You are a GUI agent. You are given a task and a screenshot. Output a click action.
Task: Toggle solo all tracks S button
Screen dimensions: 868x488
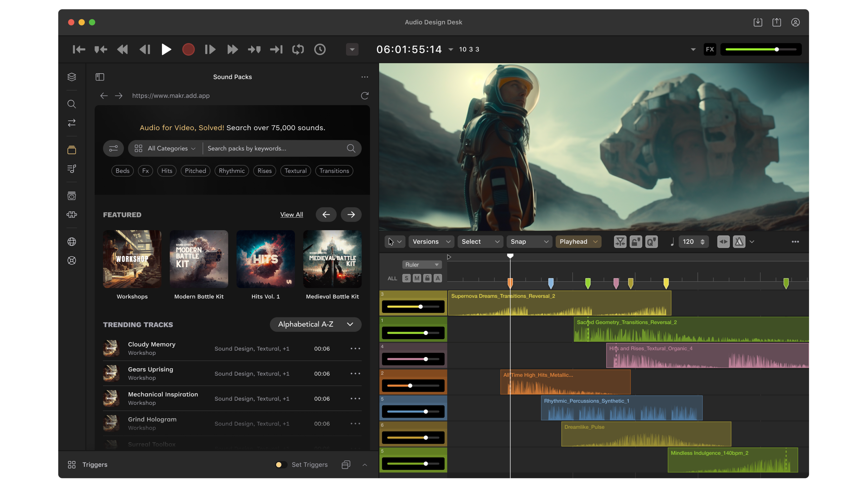click(406, 278)
